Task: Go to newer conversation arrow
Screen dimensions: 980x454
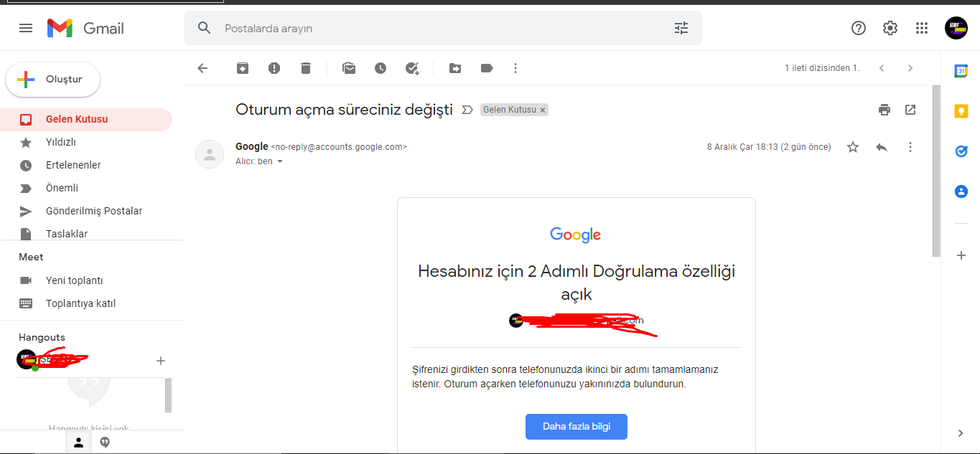Action: [882, 68]
